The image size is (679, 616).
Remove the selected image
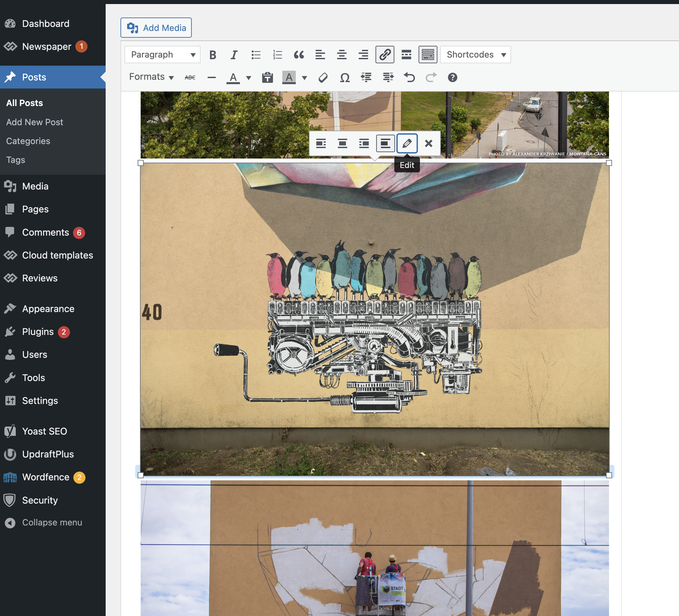tap(428, 143)
